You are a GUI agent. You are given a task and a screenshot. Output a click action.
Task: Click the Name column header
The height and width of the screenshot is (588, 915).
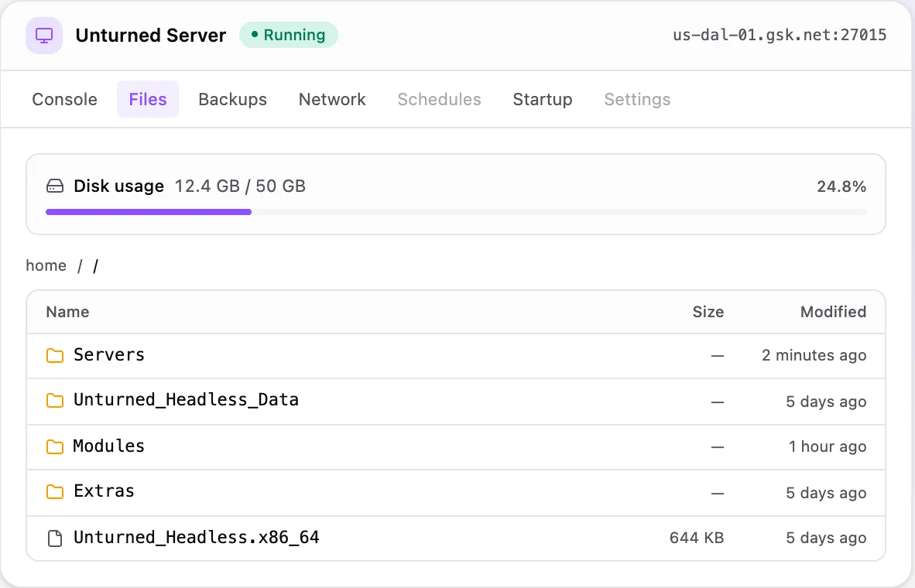click(67, 312)
